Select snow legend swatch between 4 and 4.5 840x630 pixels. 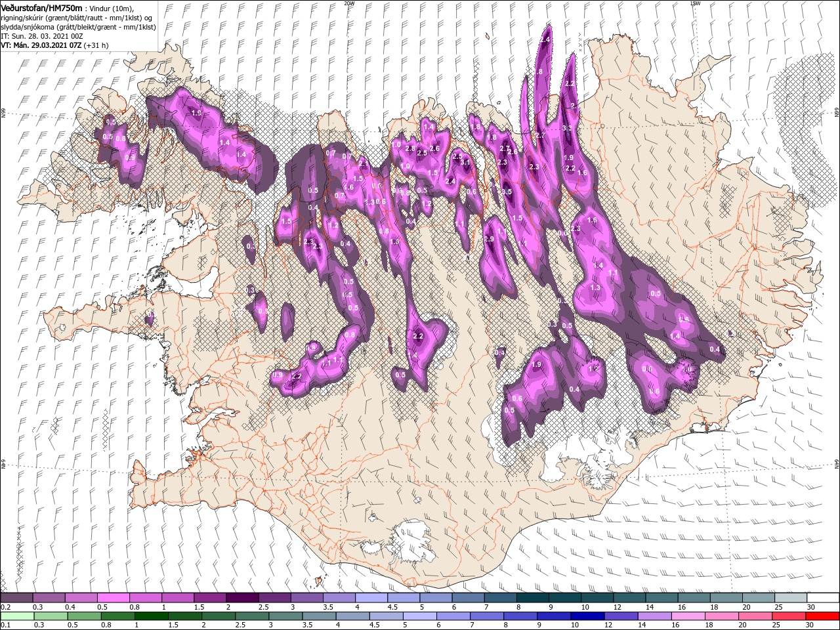371,598
